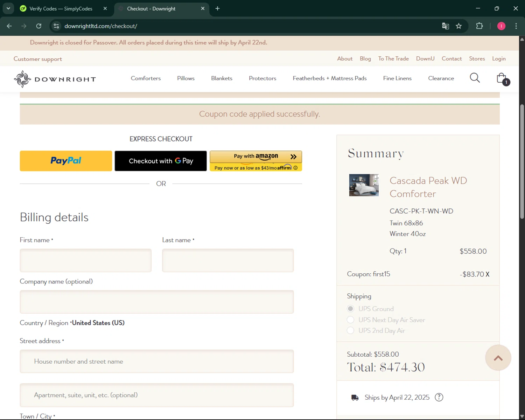The image size is (525, 420).
Task: Click Pay with Amazon button
Action: (x=256, y=157)
